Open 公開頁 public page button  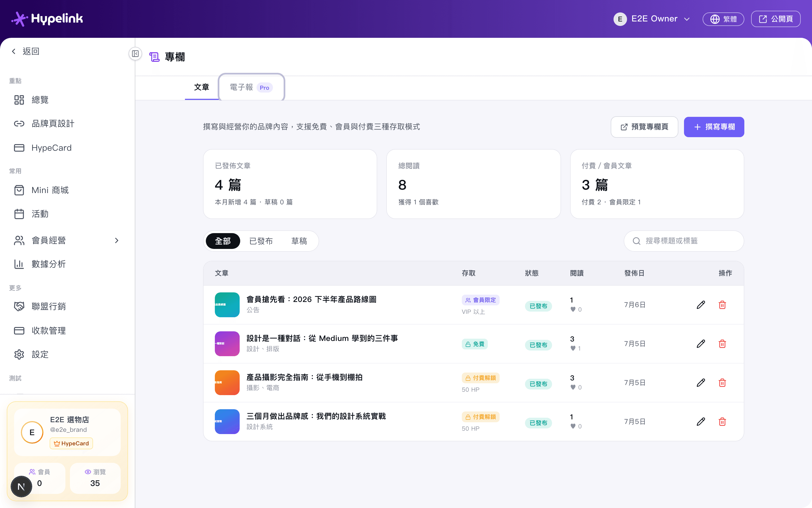coord(775,19)
